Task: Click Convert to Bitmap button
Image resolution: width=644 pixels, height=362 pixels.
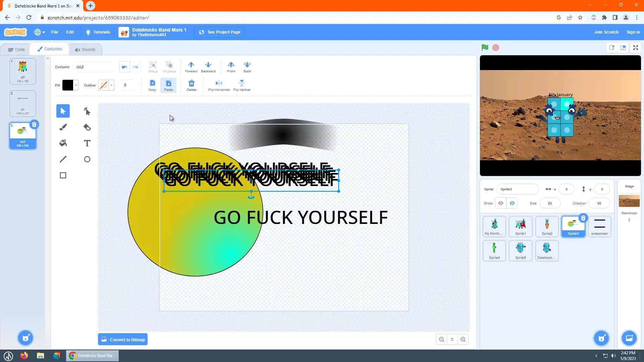Action: point(123,340)
